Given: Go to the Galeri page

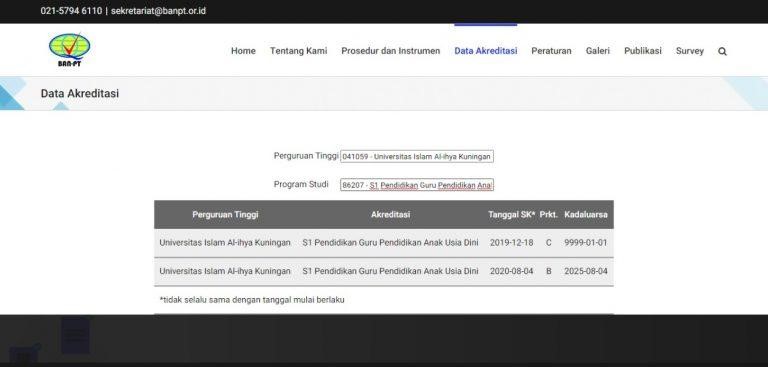Looking at the screenshot, I should [598, 51].
